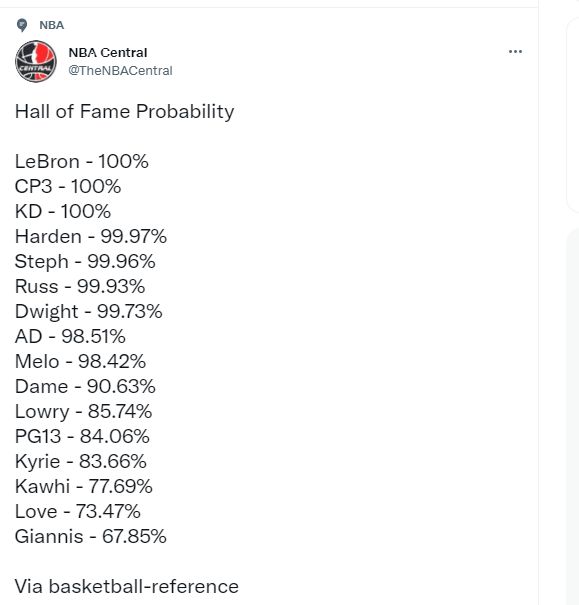The height and width of the screenshot is (605, 579).
Task: Select the Harden - 99.97% text line
Action: pyautogui.click(x=91, y=236)
